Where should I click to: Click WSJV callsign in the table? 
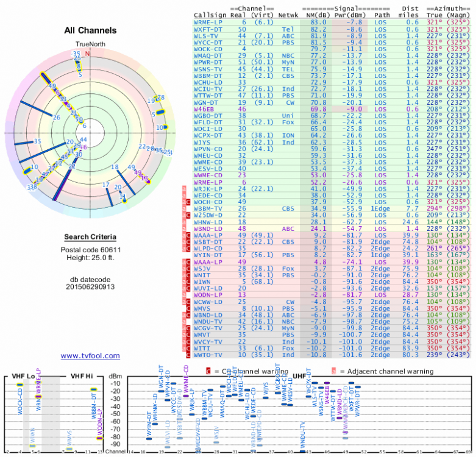pyautogui.click(x=202, y=269)
